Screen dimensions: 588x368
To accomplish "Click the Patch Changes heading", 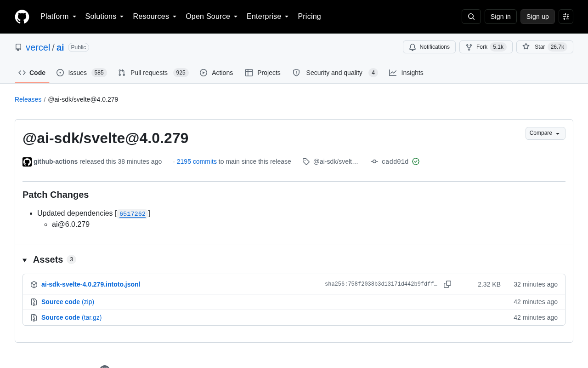I will point(56,195).
